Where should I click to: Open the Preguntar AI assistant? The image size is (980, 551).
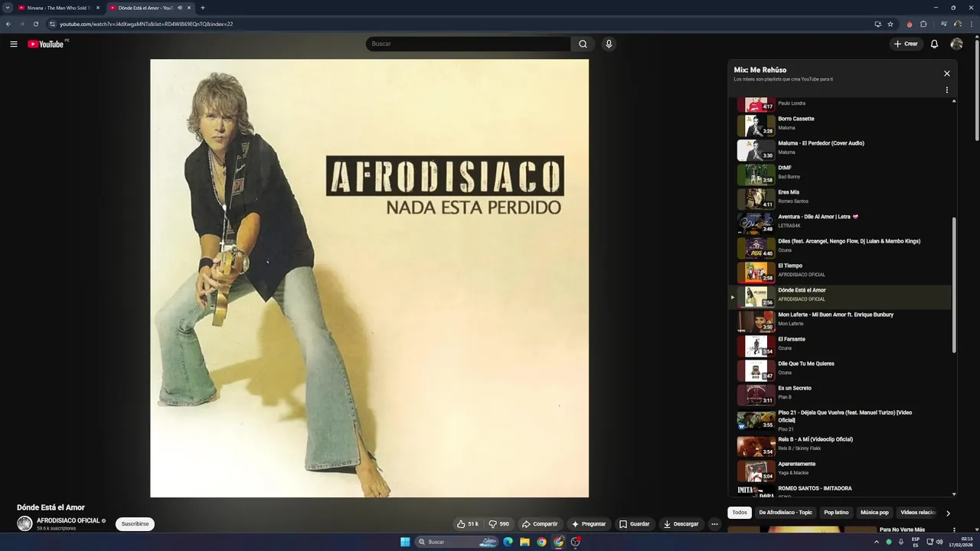(589, 524)
